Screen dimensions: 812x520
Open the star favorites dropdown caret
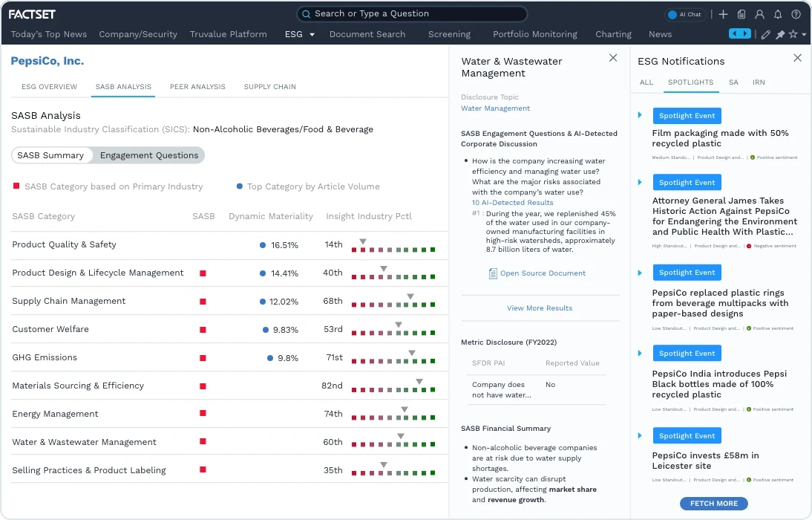[802, 35]
